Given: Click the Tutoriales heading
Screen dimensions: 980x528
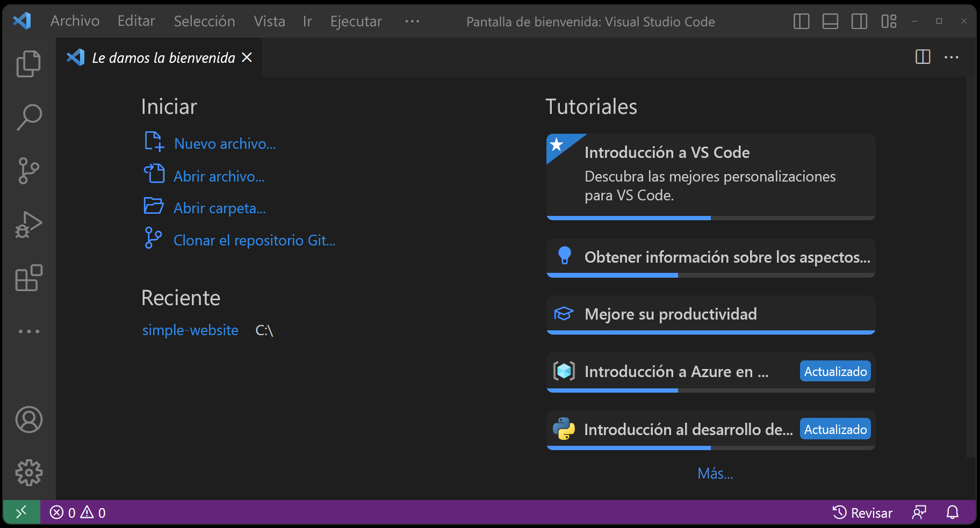Looking at the screenshot, I should (x=592, y=106).
